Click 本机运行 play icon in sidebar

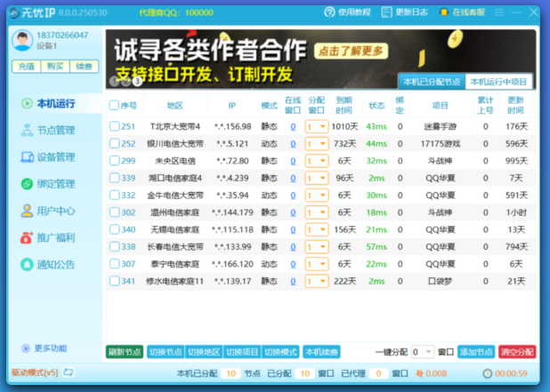pyautogui.click(x=27, y=103)
